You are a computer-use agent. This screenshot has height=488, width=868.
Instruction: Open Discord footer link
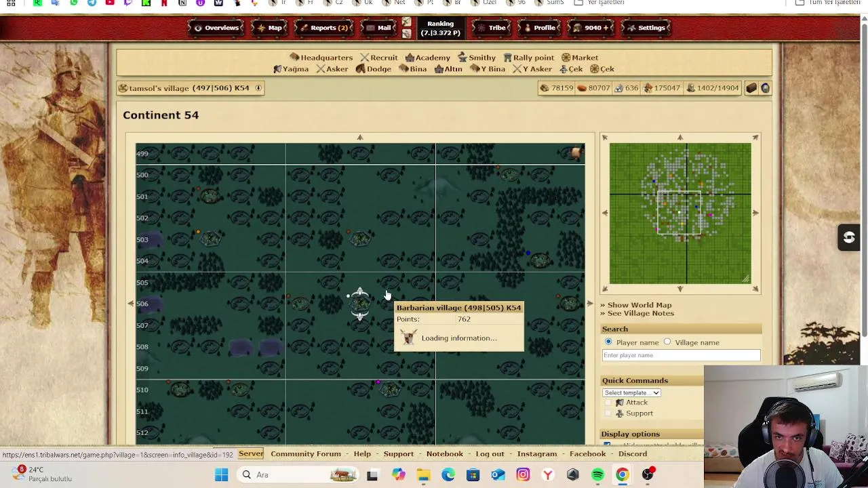click(x=633, y=454)
